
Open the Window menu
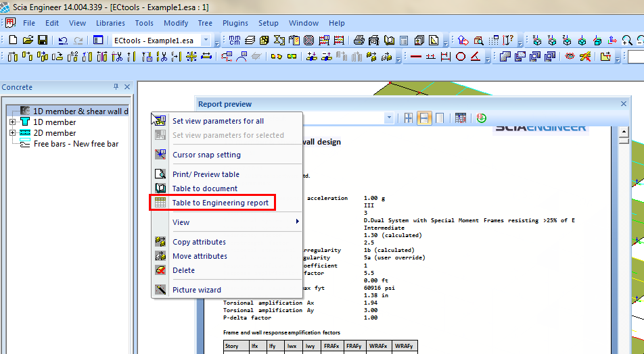coord(304,23)
